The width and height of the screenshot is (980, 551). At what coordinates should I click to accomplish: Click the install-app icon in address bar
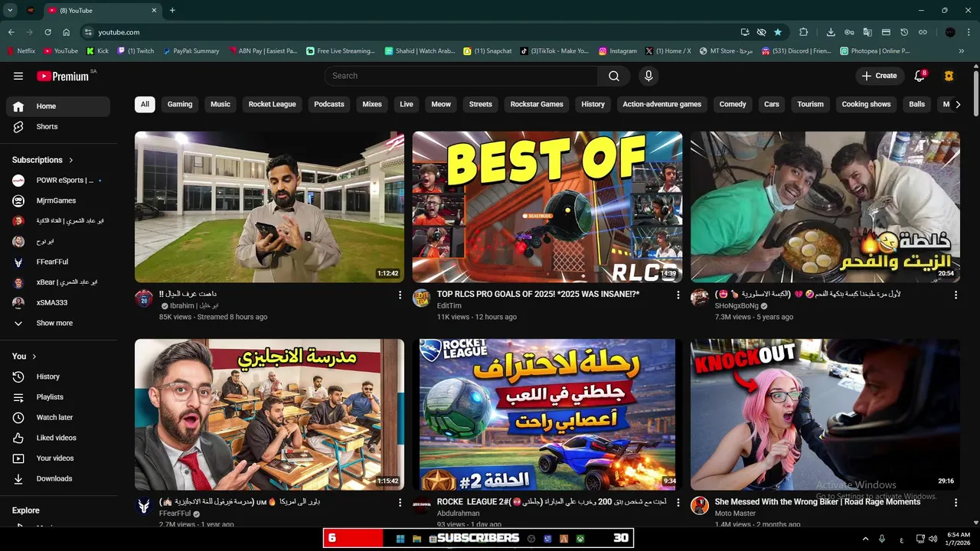coord(745,32)
